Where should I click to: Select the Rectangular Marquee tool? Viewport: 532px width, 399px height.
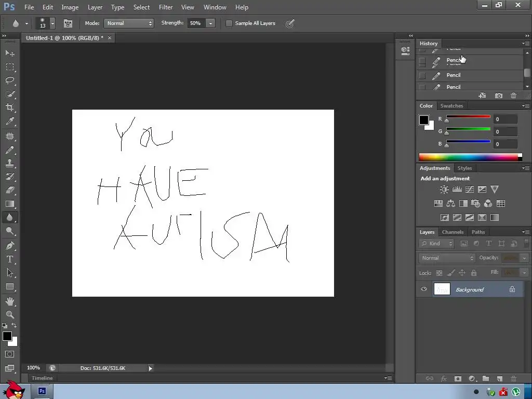9,67
